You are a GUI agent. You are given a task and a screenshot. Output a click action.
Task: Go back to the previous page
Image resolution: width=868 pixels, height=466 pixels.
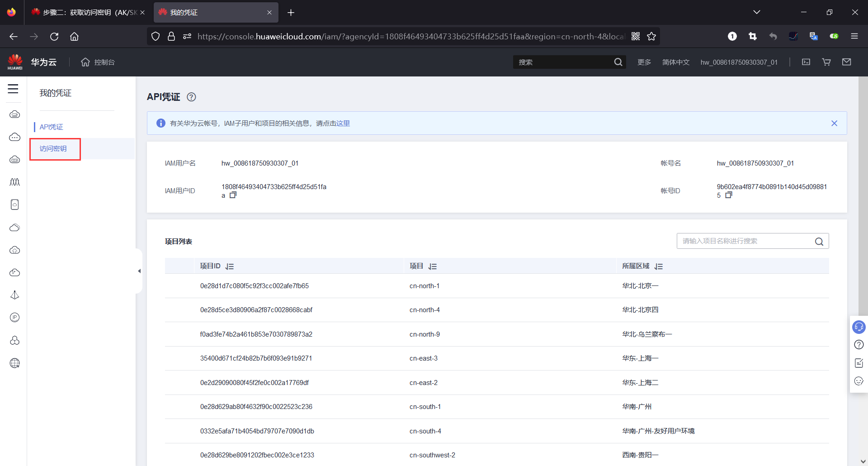tap(14, 37)
